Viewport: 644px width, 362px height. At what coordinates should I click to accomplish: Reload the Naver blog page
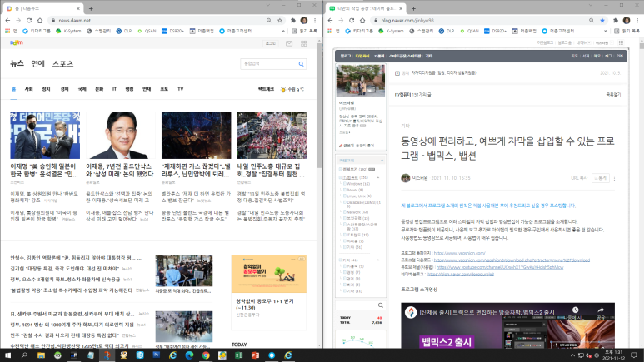click(352, 20)
